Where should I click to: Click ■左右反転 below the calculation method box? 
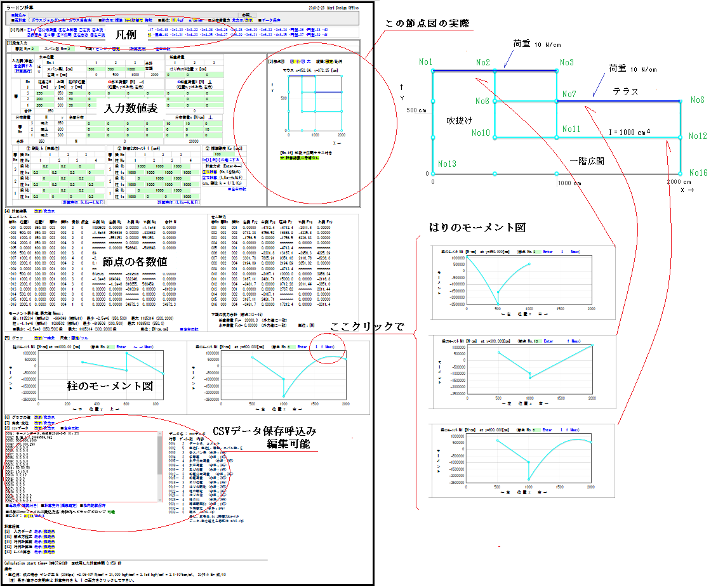click(237, 189)
